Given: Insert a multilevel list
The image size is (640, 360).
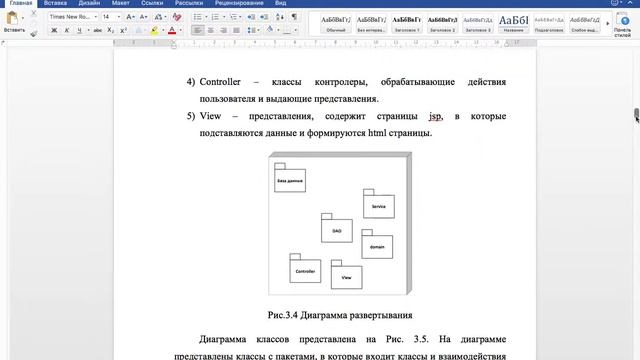Looking at the screenshot, I should [x=233, y=17].
